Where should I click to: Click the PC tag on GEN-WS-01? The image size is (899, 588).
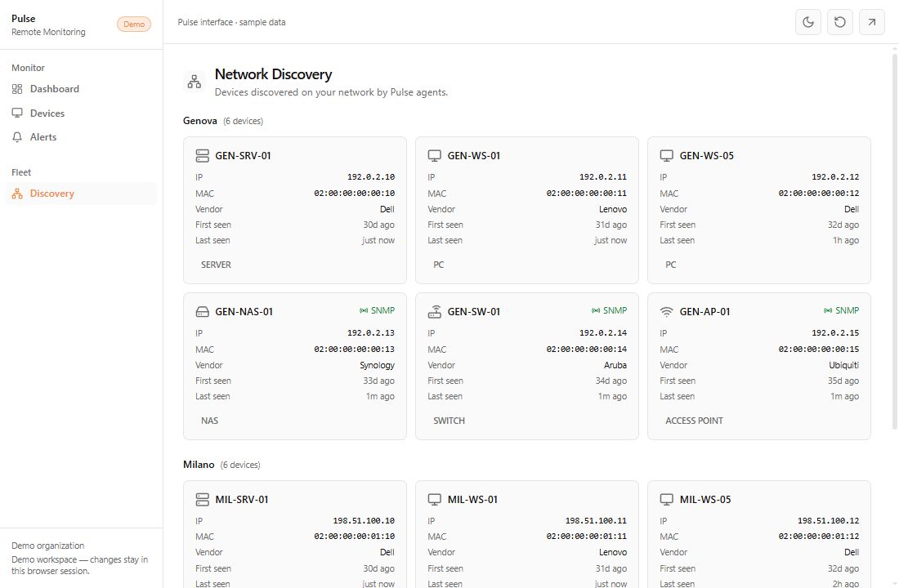pos(439,265)
